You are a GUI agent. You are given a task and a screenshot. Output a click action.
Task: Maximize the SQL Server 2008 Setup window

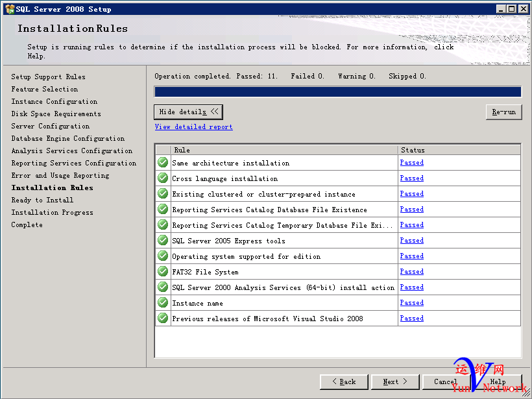coord(512,9)
